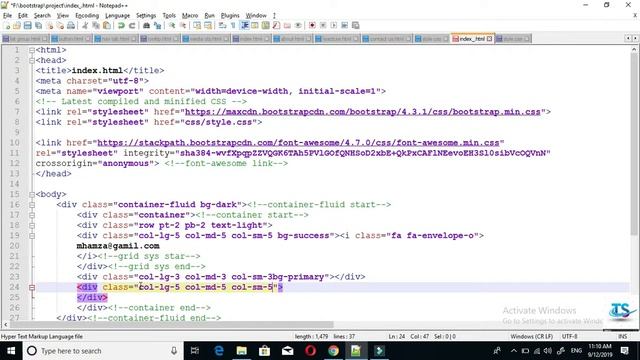Open the Windows Start button
Viewport: 640px width, 360px height.
[11, 351]
